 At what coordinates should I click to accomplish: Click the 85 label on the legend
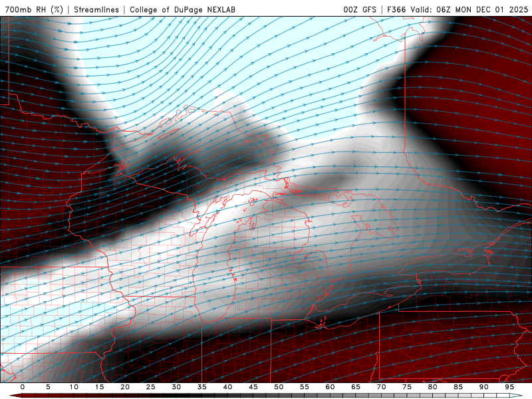[458, 387]
